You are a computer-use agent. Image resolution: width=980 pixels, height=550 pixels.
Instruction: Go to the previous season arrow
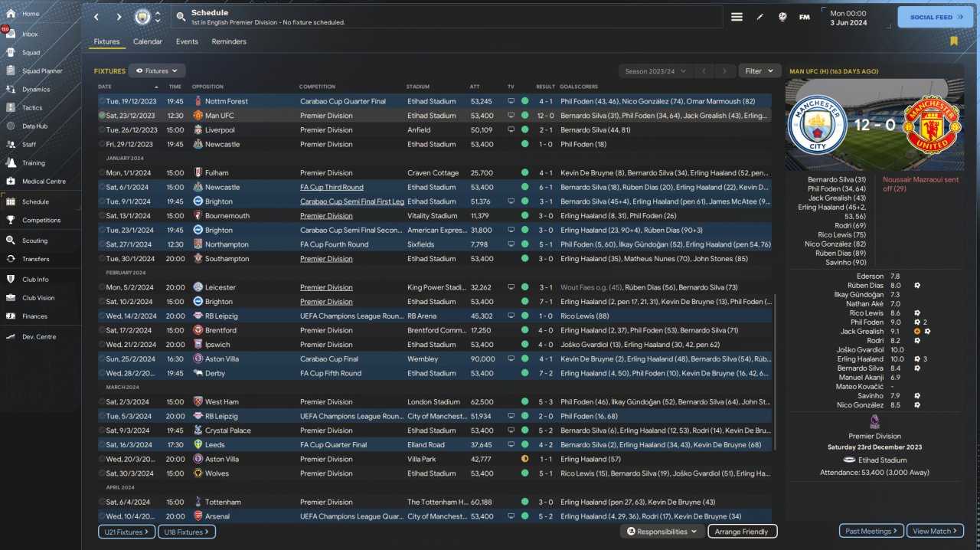[x=704, y=70]
